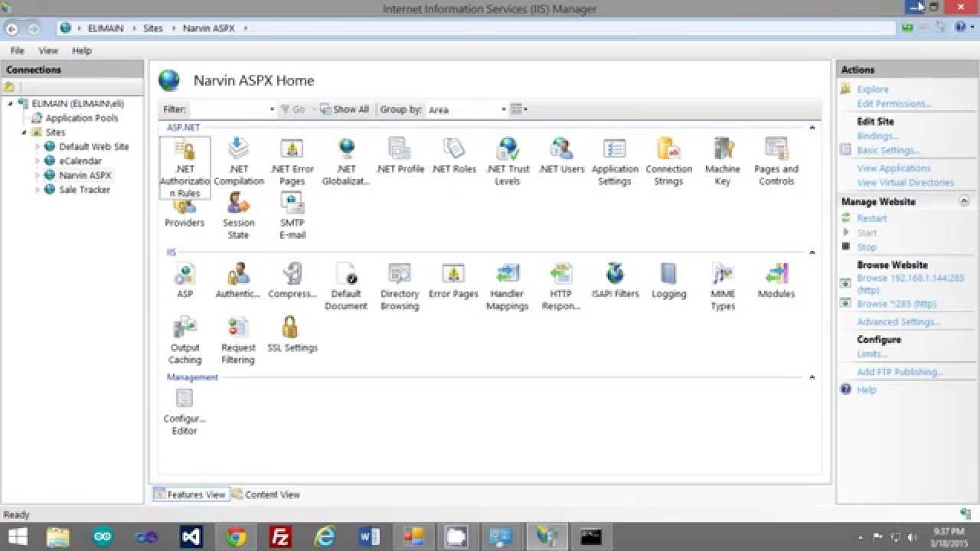Stop the website
Image resolution: width=980 pixels, height=551 pixels.
[867, 247]
